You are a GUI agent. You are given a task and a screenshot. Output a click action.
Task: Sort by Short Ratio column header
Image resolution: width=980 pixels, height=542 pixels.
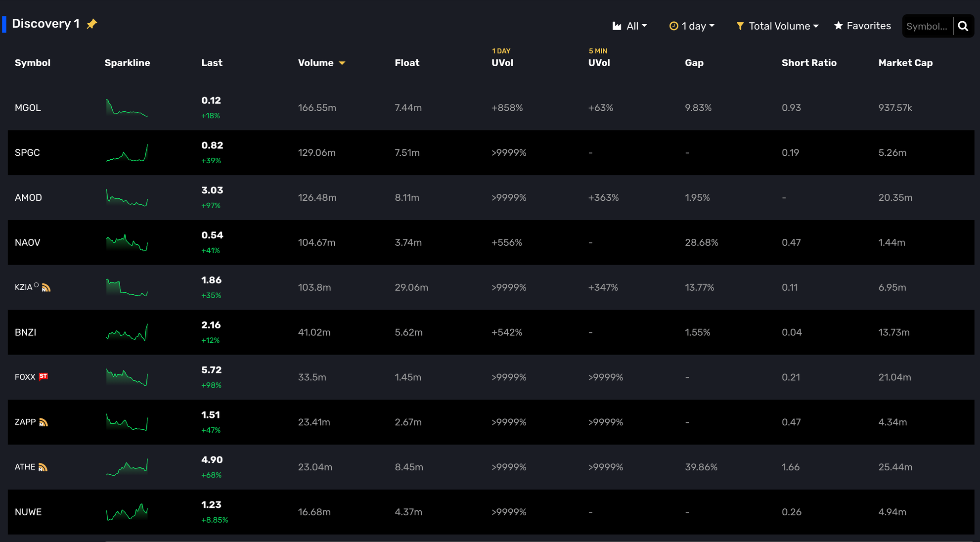tap(809, 63)
